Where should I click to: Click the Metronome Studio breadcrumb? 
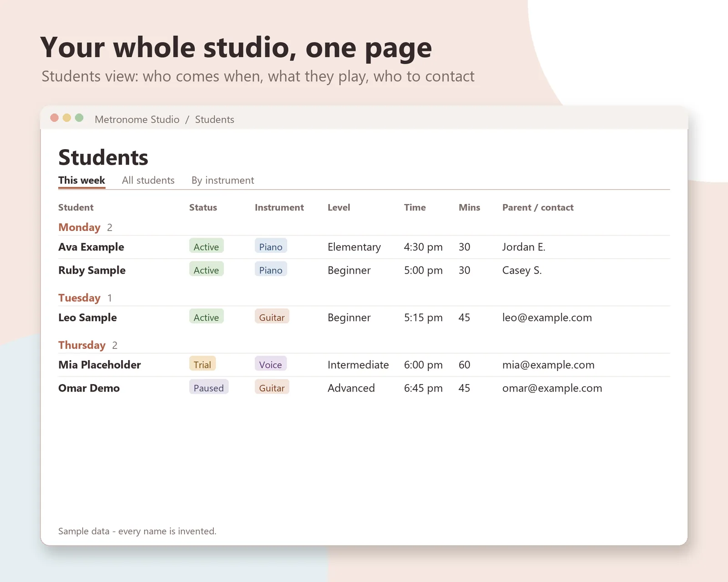point(137,120)
